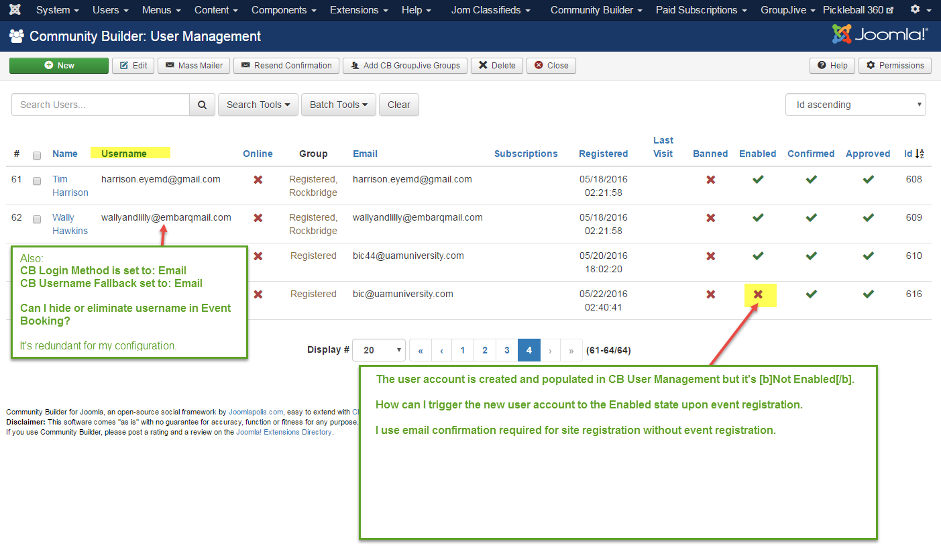
Task: Go to first page using double-arrow icon
Action: click(x=421, y=350)
